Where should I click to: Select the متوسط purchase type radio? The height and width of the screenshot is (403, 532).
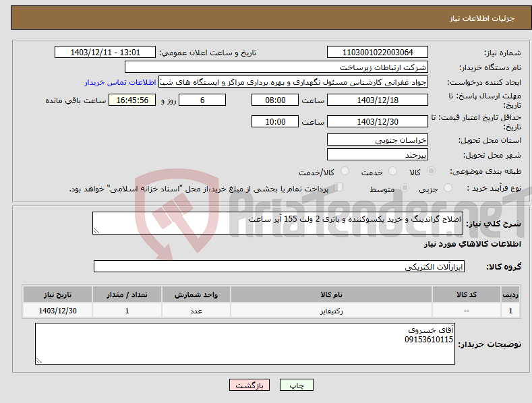coord(405,187)
